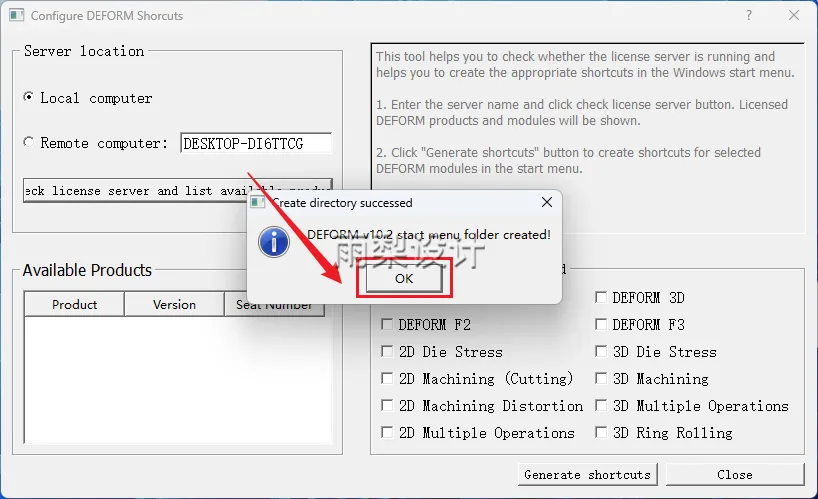This screenshot has width=818, height=499.
Task: Click the help question mark button
Action: coord(749,15)
